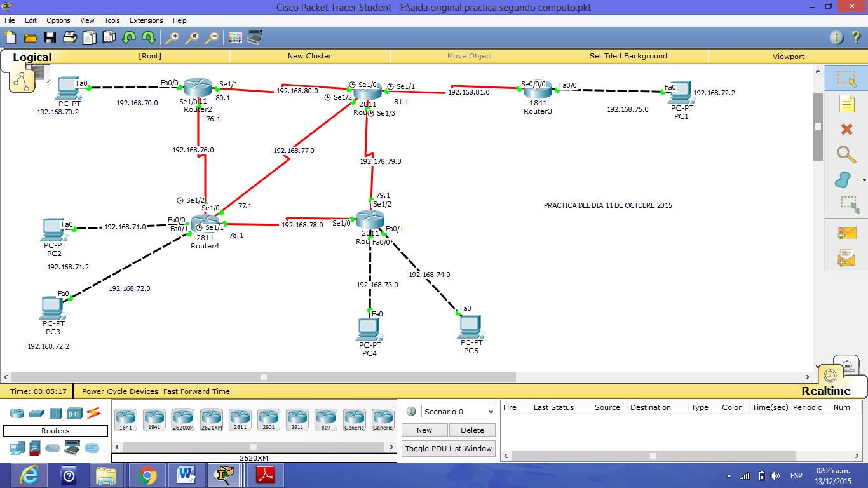Choose the Add Complex PDU tool
Screen dimensions: 868x488
[846, 257]
